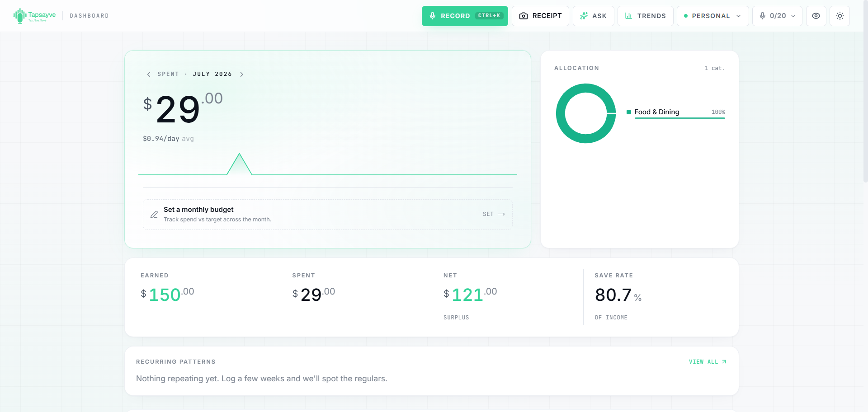Toggle amounts visibility eye icon
868x412 pixels.
pyautogui.click(x=816, y=16)
